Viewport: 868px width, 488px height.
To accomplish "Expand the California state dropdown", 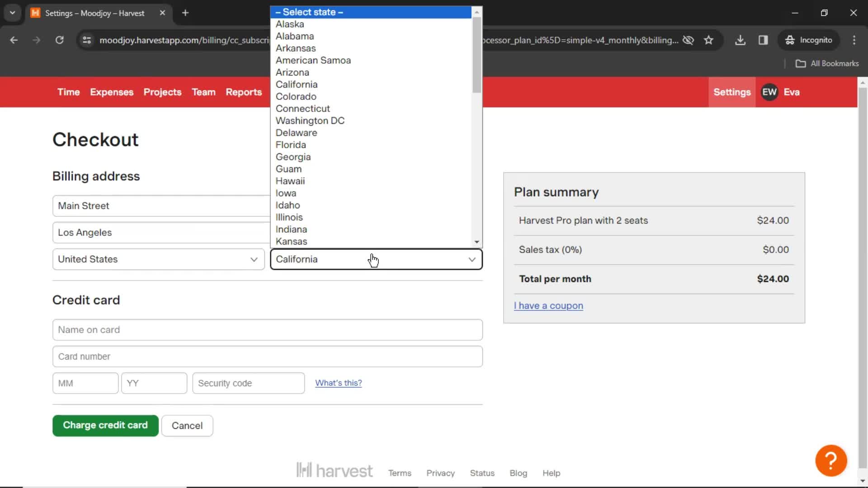I will coord(375,258).
